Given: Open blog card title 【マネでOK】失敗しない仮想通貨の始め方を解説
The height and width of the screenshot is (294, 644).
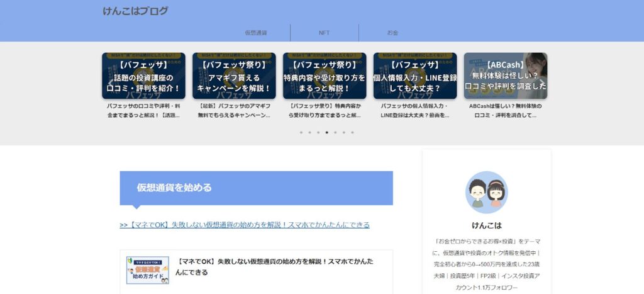Looking at the screenshot, I should 274,267.
